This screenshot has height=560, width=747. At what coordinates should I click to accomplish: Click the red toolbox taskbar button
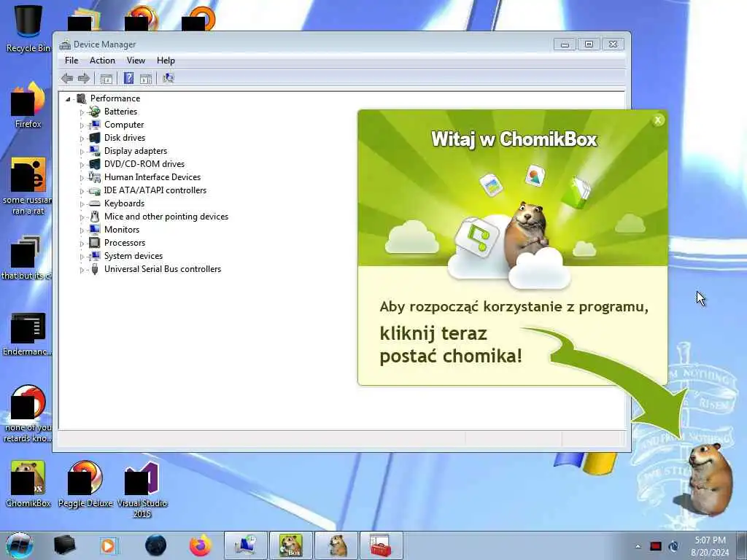click(381, 545)
